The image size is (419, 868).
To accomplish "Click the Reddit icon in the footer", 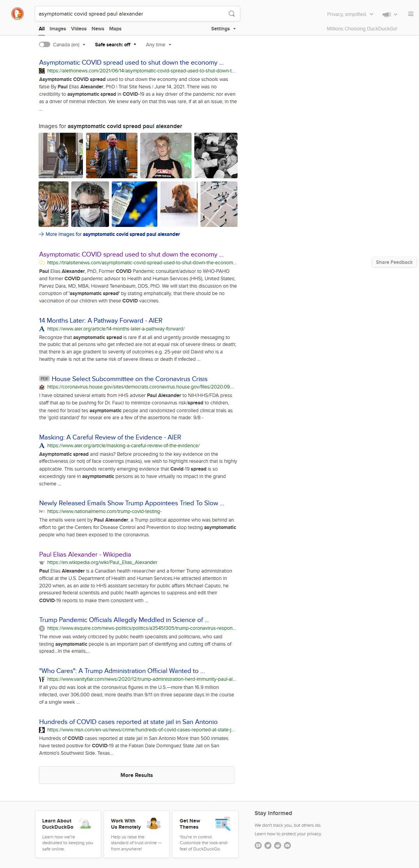I will (278, 845).
